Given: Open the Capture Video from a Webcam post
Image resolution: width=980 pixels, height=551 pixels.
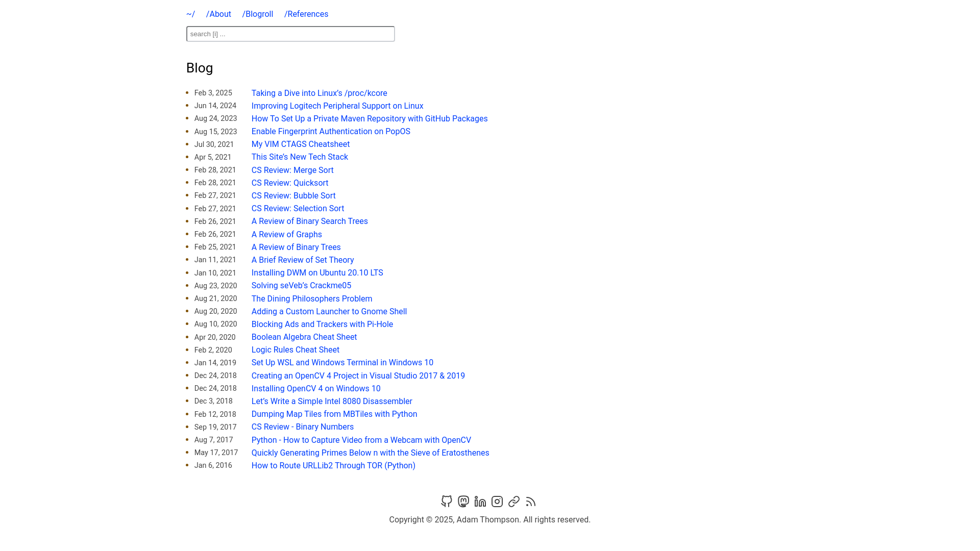Looking at the screenshot, I should click(361, 440).
